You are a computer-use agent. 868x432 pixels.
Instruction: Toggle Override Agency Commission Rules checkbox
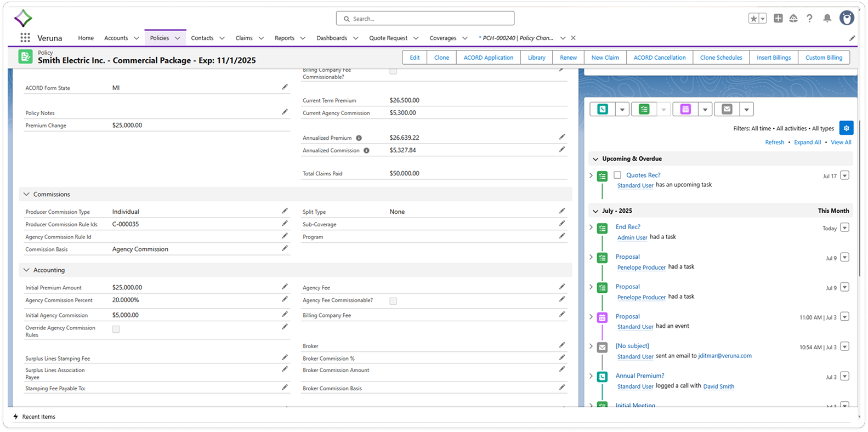click(116, 329)
